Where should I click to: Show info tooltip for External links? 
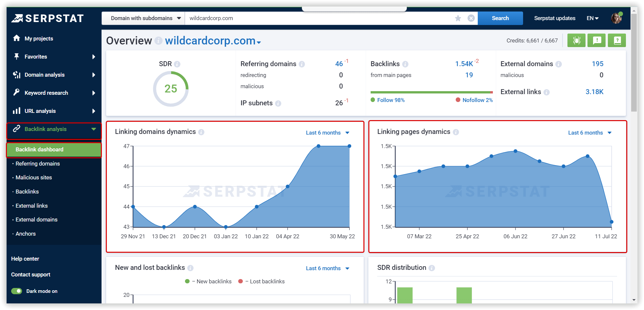pyautogui.click(x=546, y=92)
